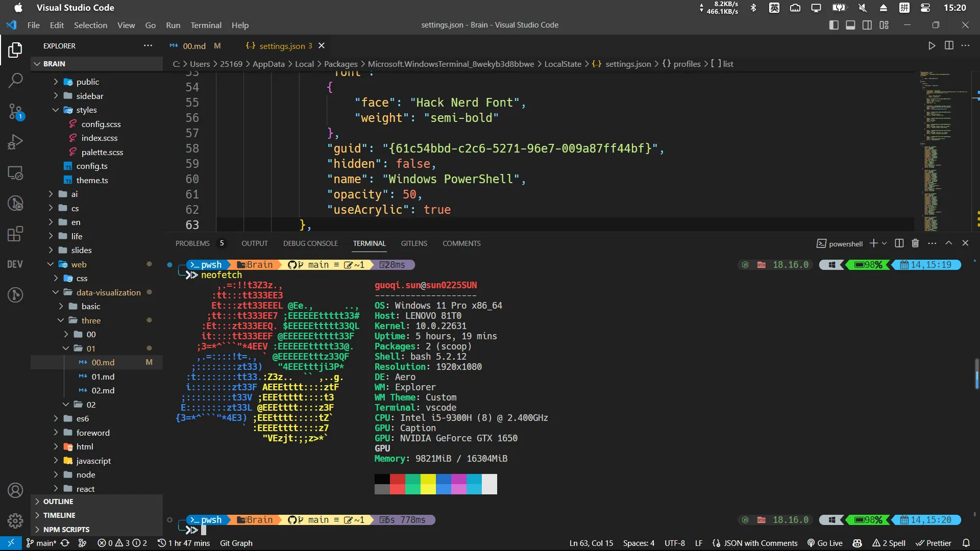
Task: Open editor More Actions ellipsis
Action: tap(965, 45)
